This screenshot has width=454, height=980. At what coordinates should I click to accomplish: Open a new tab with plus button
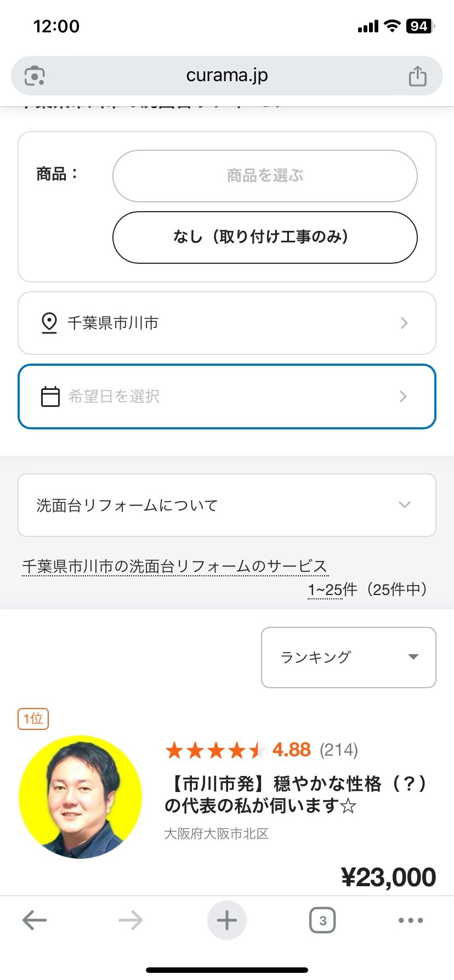[227, 920]
